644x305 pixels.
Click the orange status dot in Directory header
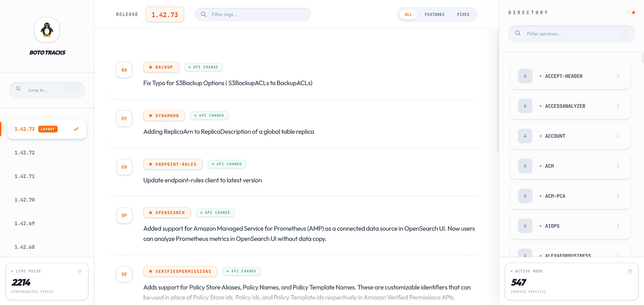pyautogui.click(x=633, y=12)
